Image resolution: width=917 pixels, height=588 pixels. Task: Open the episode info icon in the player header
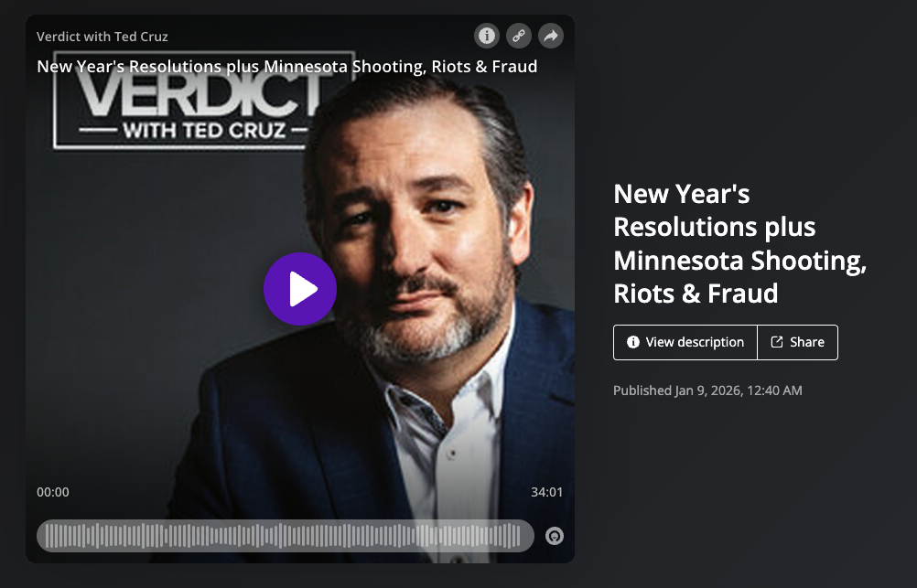coord(487,36)
